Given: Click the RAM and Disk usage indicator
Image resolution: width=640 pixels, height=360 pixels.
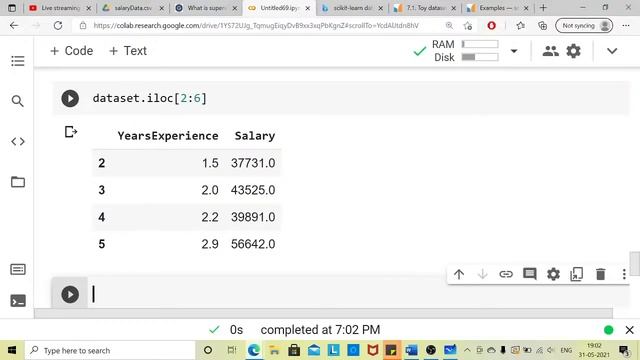Looking at the screenshot, I should point(465,51).
